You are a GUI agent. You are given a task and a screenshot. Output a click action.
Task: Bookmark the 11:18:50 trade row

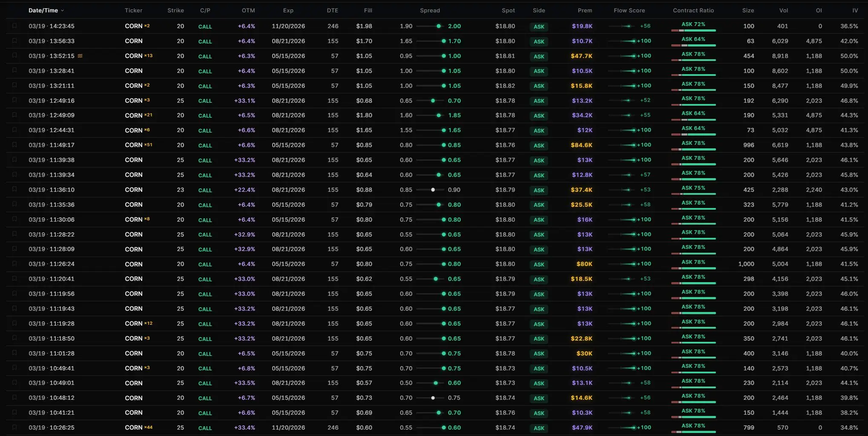[14, 338]
